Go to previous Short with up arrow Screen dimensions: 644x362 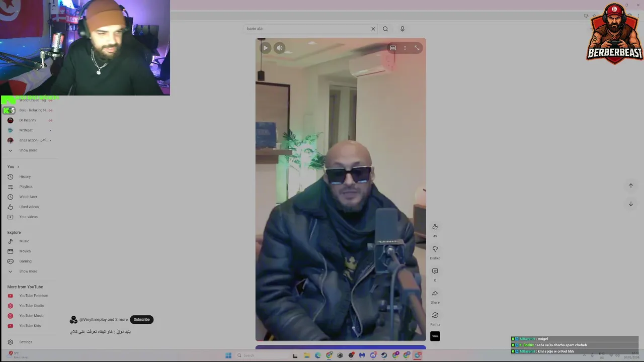[x=631, y=186]
